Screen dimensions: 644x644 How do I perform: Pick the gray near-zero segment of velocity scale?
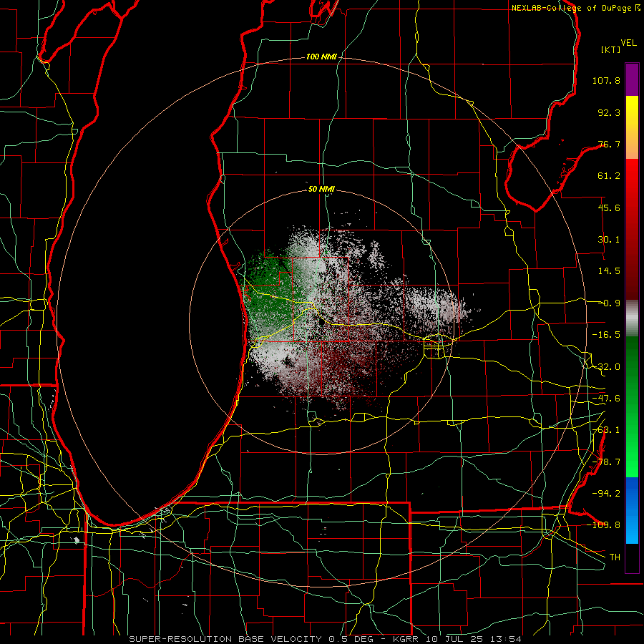pos(632,318)
